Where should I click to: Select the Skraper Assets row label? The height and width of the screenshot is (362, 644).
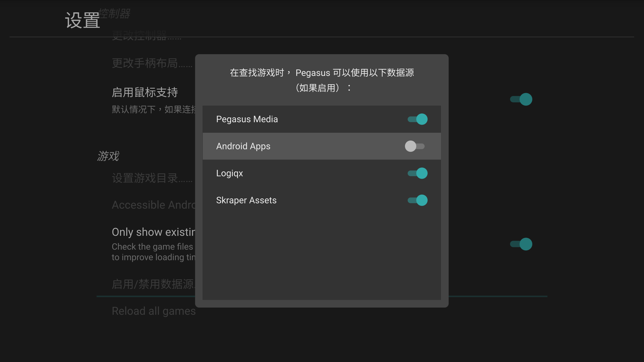(246, 200)
